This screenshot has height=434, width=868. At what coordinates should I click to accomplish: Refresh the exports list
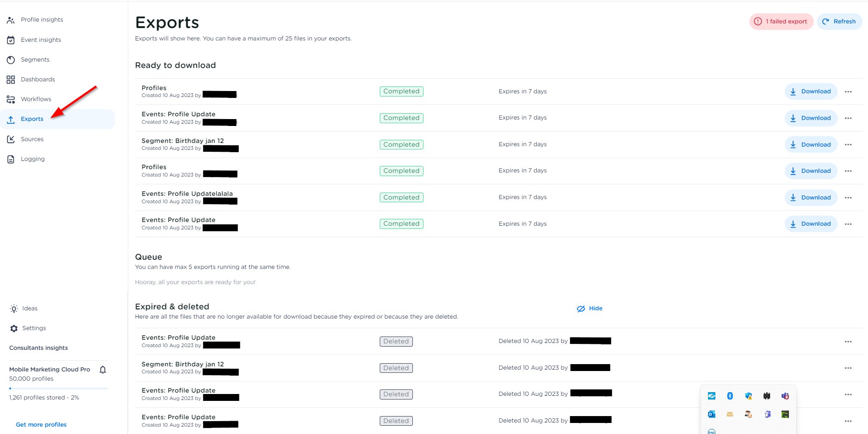point(839,22)
